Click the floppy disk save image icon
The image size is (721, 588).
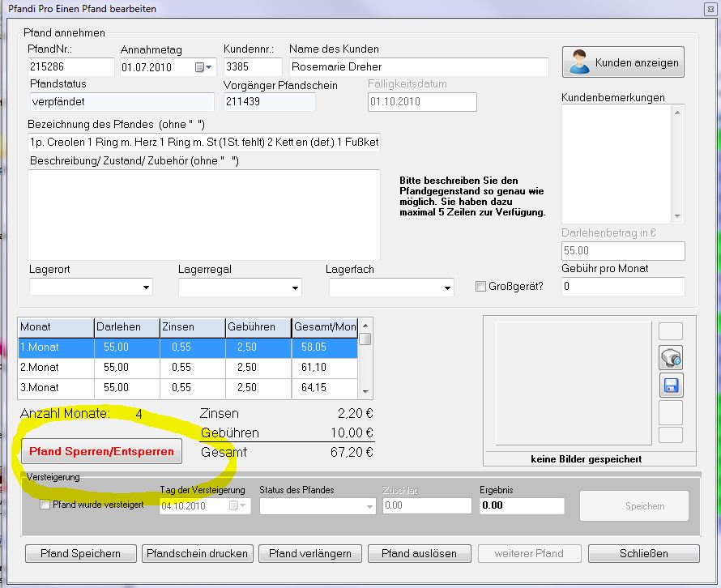tap(671, 385)
